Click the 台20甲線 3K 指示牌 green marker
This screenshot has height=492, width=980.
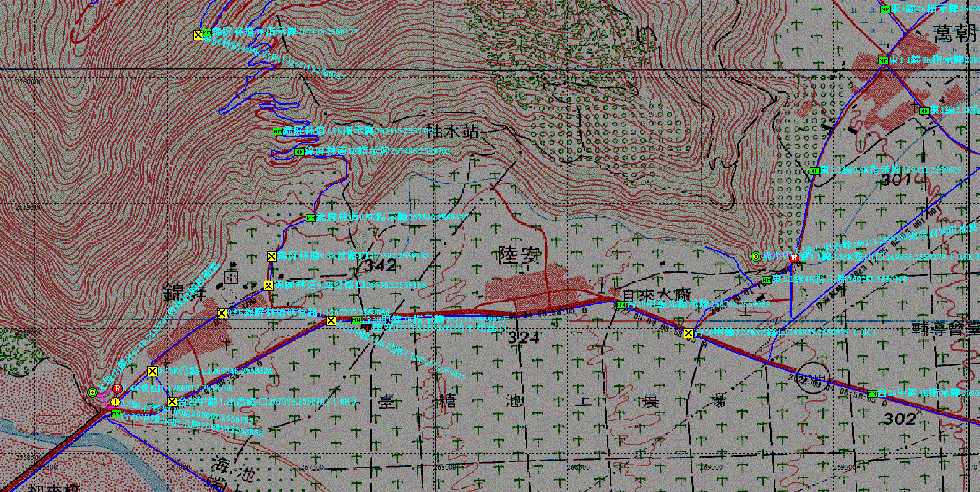(x=620, y=304)
